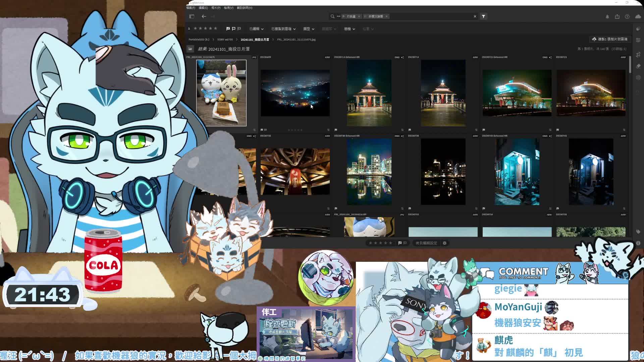The height and width of the screenshot is (362, 644).
Task: Select the Crop tool in right panel
Action: [x=638, y=54]
